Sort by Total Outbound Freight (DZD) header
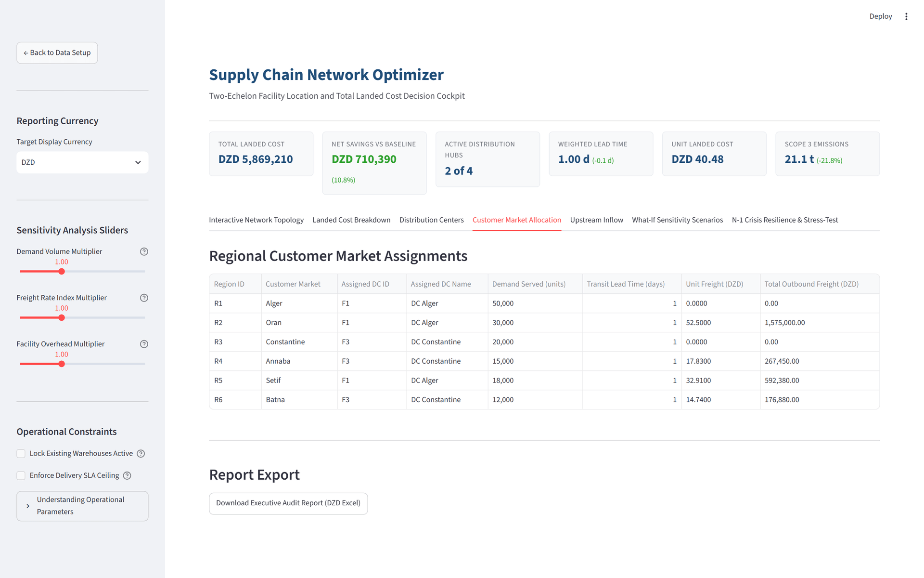The width and height of the screenshot is (924, 578). (820, 284)
